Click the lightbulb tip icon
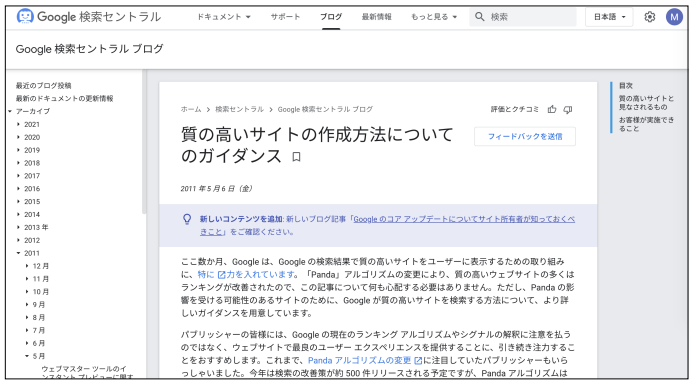 [x=187, y=219]
